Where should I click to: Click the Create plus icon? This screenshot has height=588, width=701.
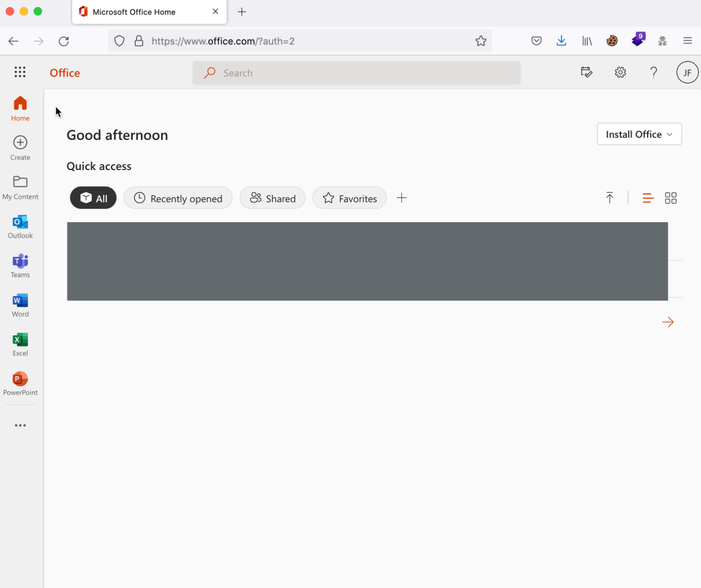pos(20,143)
